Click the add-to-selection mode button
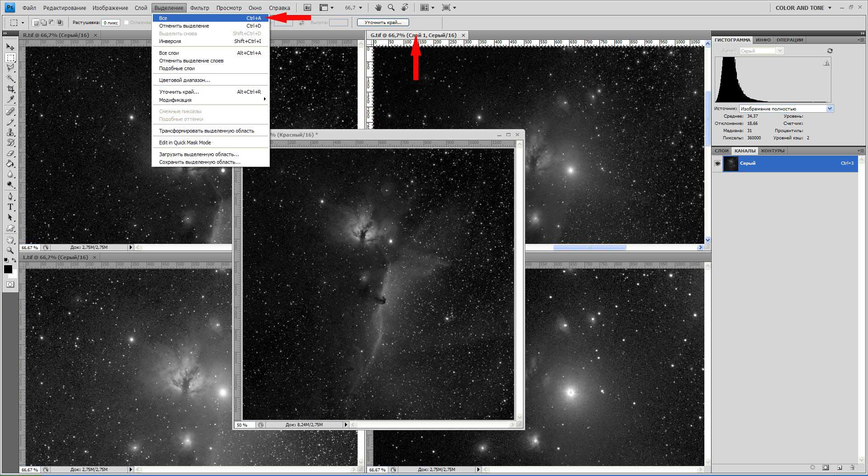 44,23
